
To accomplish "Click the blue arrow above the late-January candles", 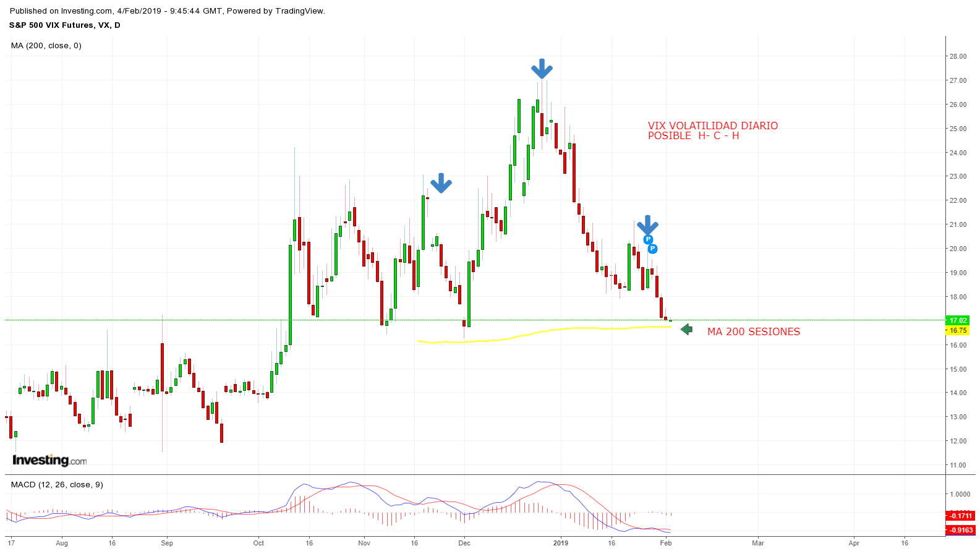I will point(647,224).
